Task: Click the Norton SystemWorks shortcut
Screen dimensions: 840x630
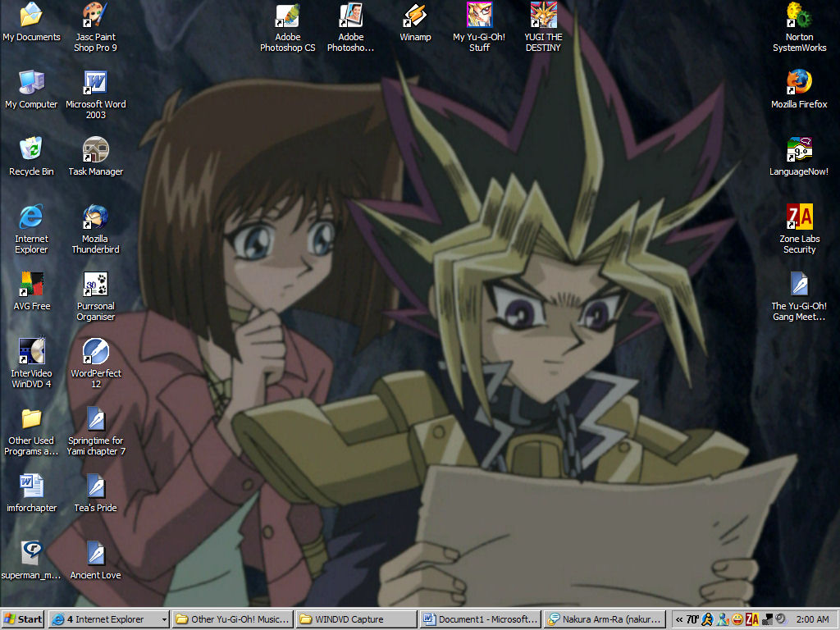Action: click(799, 27)
